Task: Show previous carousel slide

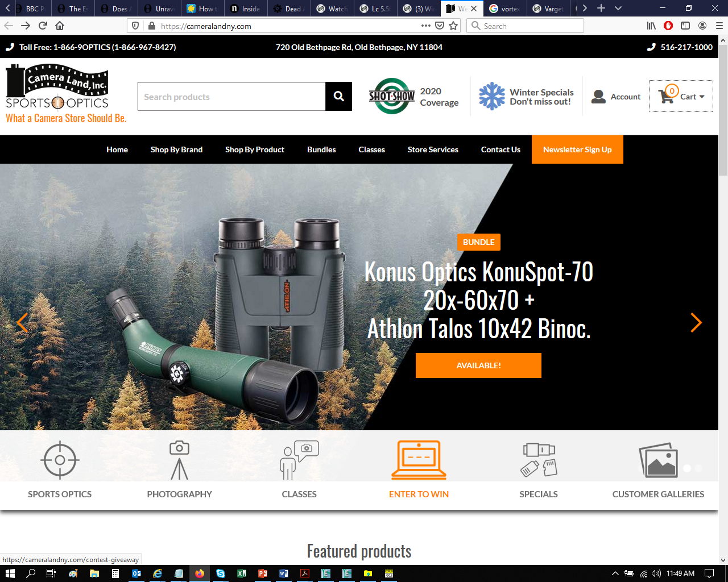Action: coord(22,323)
